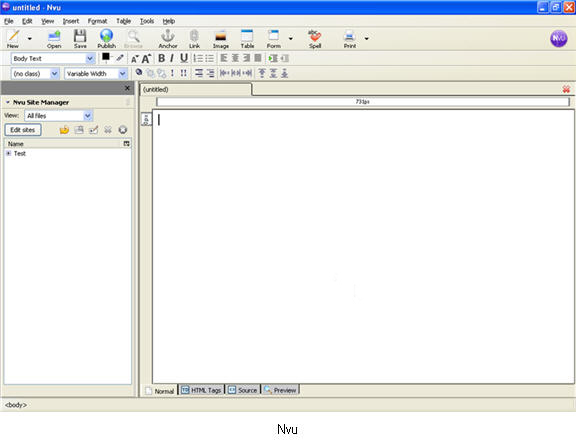The image size is (576, 446).
Task: Toggle Bold formatting
Action: [161, 58]
